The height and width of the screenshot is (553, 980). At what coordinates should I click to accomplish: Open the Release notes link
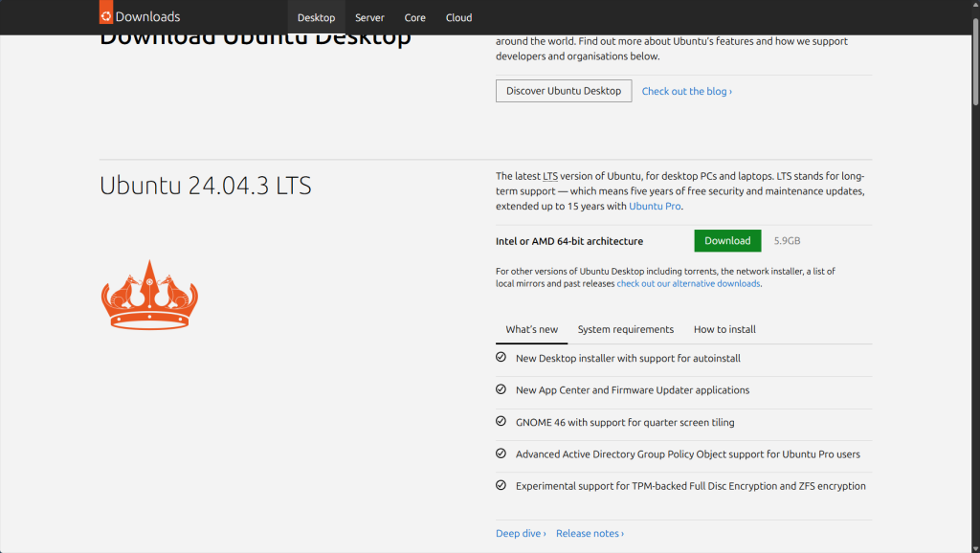click(x=590, y=534)
